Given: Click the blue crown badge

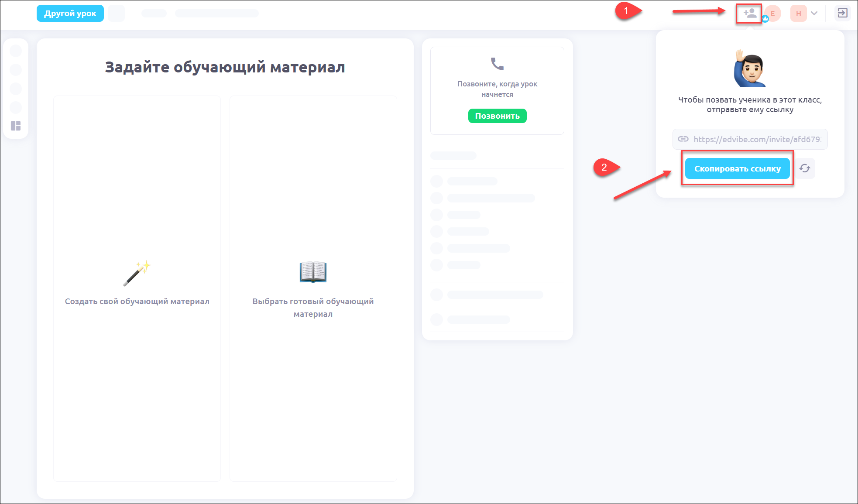Looking at the screenshot, I should tap(765, 19).
